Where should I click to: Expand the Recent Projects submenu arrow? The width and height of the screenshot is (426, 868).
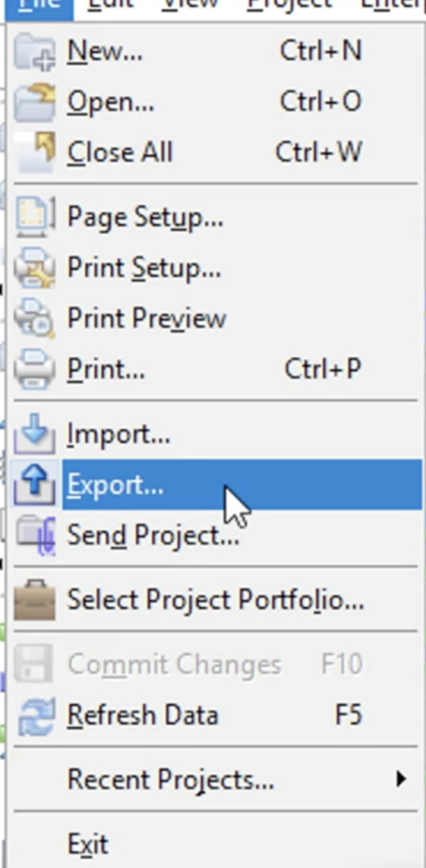click(x=401, y=780)
